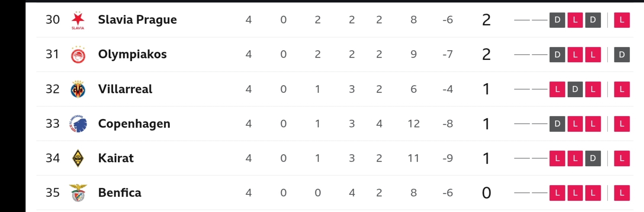644x212 pixels.
Task: Click the Benfica club crest
Action: pyautogui.click(x=78, y=193)
